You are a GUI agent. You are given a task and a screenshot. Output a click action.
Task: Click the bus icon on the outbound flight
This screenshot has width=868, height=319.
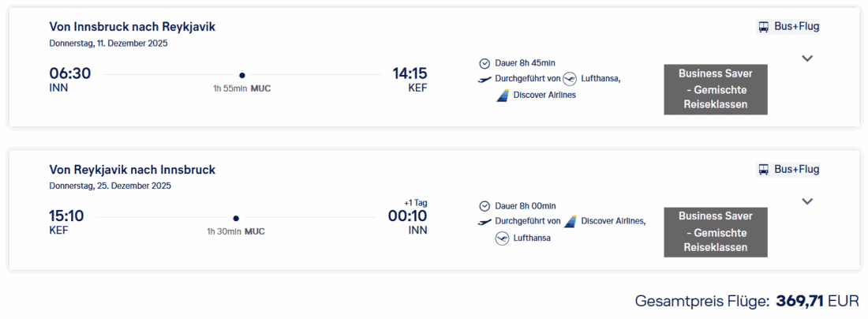[764, 27]
